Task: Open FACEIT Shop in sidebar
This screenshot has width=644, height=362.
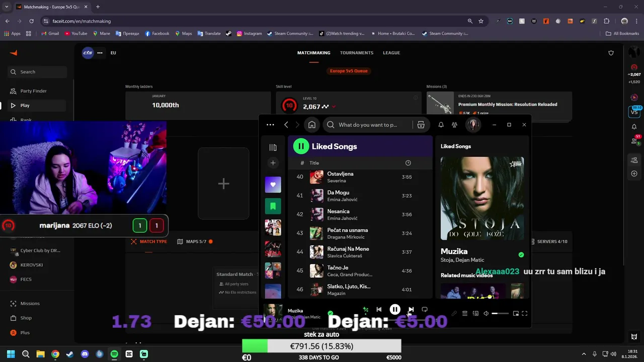Action: point(36,318)
